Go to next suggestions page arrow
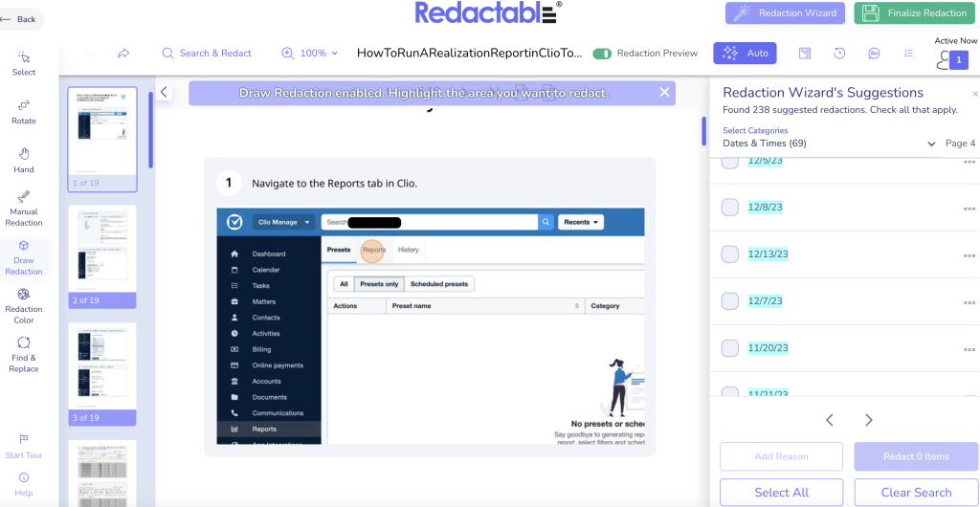The height and width of the screenshot is (507, 980). click(x=869, y=420)
